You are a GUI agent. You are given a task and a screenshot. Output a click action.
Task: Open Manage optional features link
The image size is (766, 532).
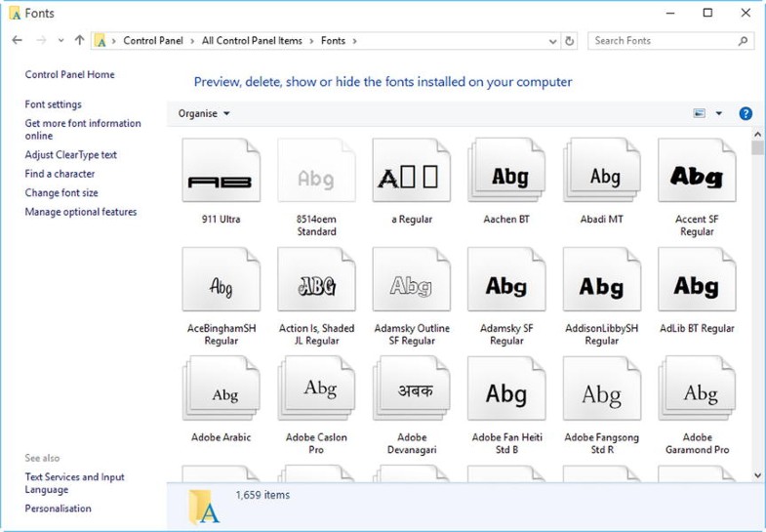(81, 212)
